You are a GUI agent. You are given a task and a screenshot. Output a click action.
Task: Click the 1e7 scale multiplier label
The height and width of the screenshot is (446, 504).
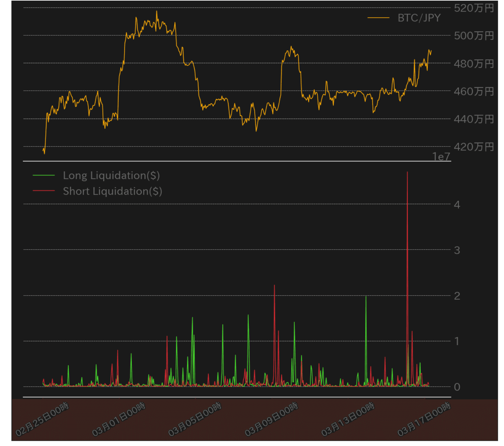(x=441, y=157)
